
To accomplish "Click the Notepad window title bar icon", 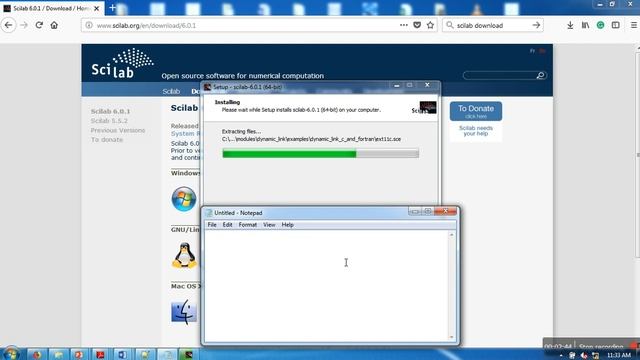I will click(x=209, y=213).
